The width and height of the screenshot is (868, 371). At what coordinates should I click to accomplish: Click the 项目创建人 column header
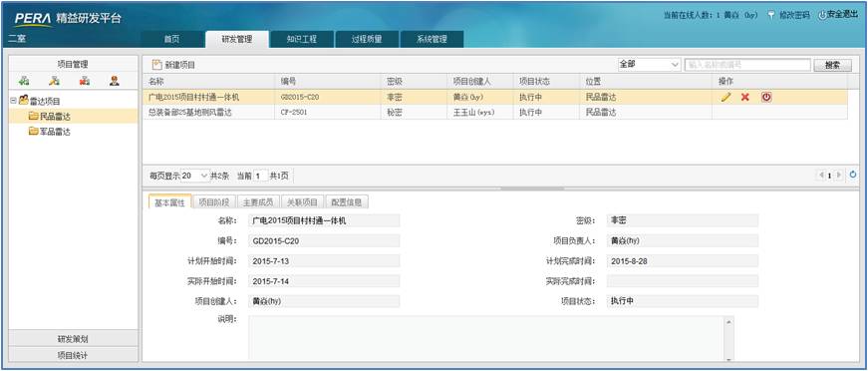480,81
